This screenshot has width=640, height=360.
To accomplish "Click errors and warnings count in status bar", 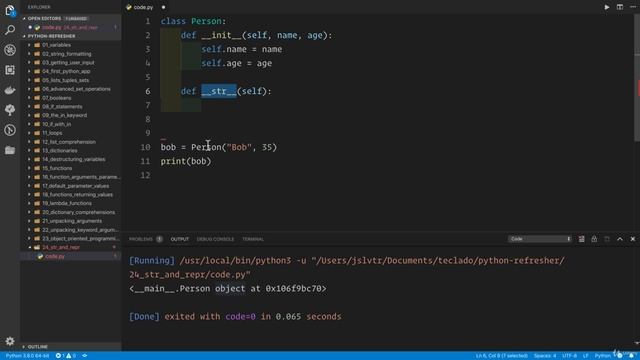I will click(x=66, y=356).
